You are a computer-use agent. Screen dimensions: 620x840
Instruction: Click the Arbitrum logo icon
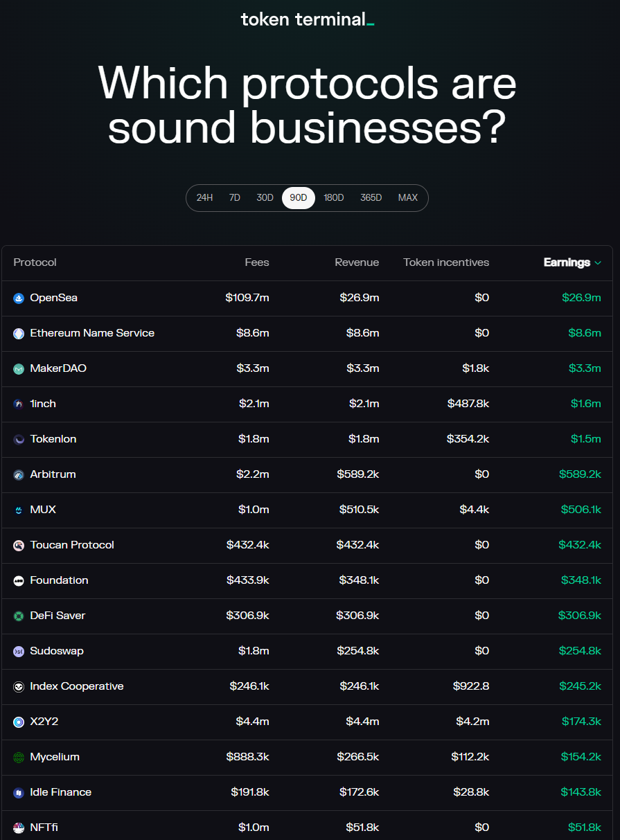19,475
